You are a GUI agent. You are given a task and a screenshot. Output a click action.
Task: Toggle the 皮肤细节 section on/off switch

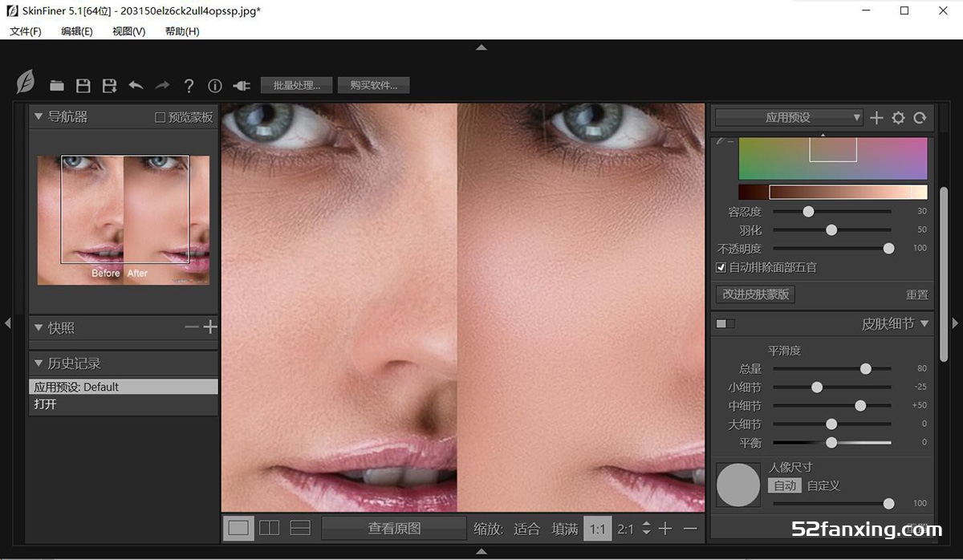click(725, 324)
